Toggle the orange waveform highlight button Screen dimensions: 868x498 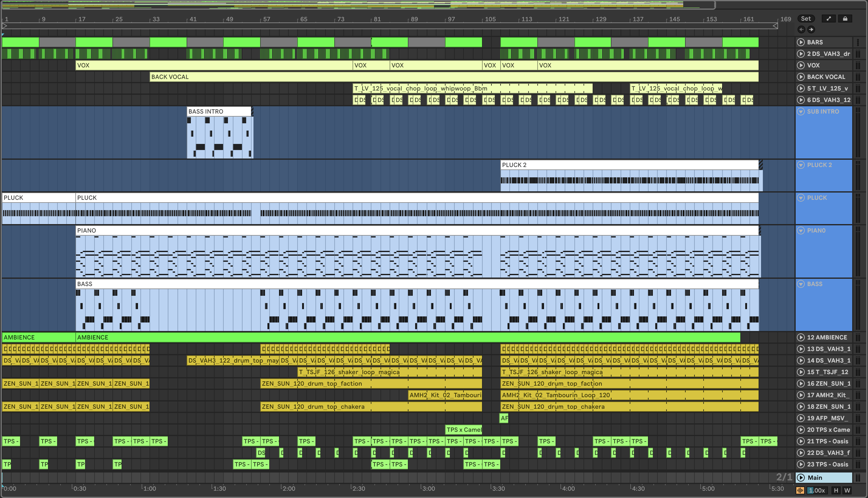coord(800,490)
